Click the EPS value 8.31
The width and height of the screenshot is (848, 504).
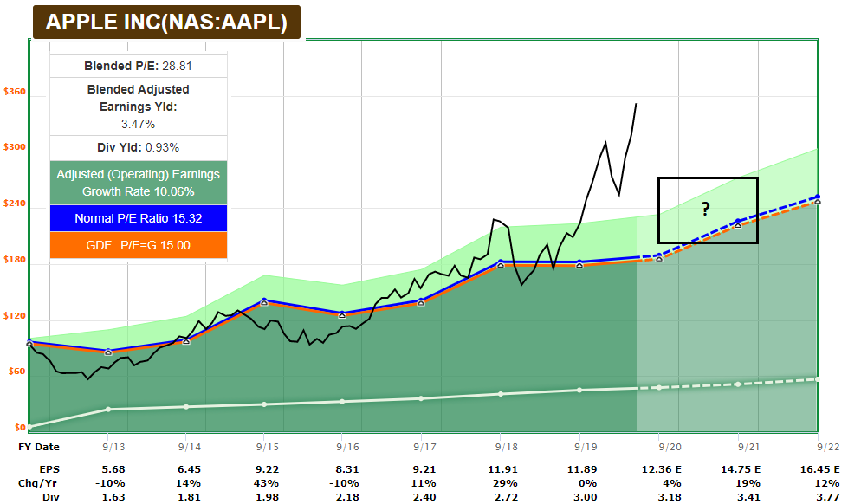(347, 469)
